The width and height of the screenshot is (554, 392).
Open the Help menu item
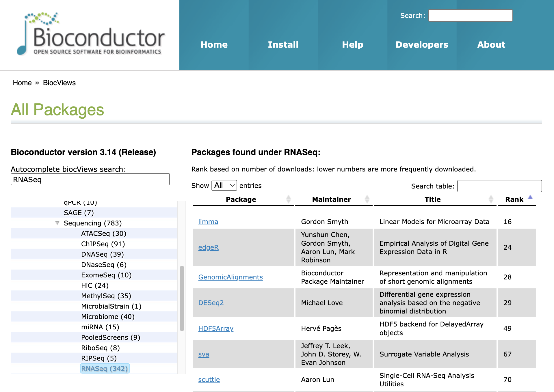coord(352,45)
